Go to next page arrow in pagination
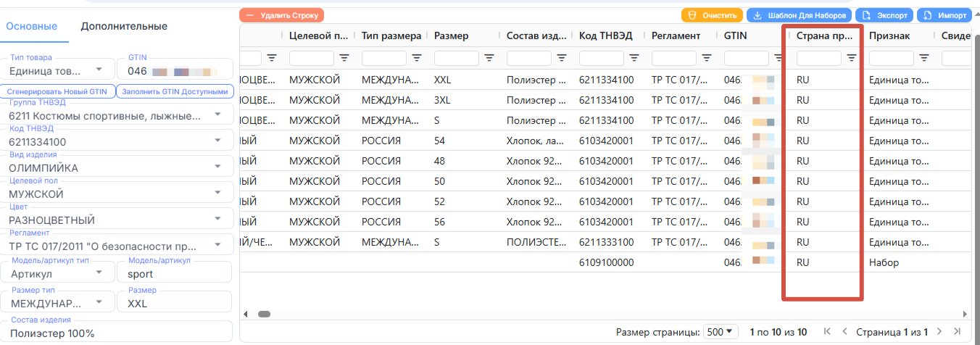The image size is (980, 345). (x=939, y=332)
